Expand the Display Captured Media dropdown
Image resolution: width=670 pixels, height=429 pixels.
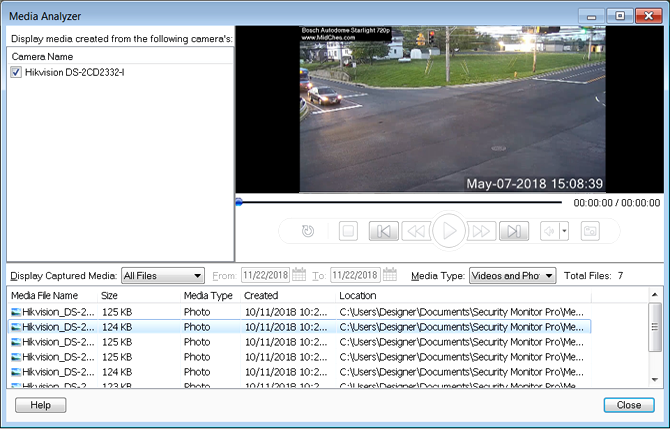197,275
